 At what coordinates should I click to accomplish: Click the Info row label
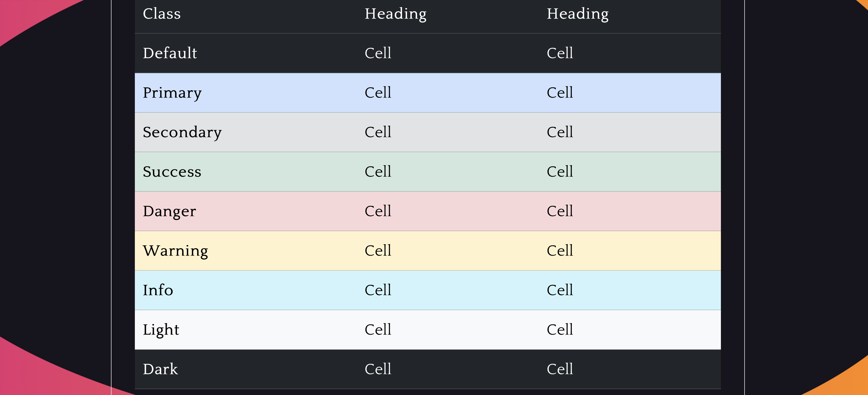[158, 290]
